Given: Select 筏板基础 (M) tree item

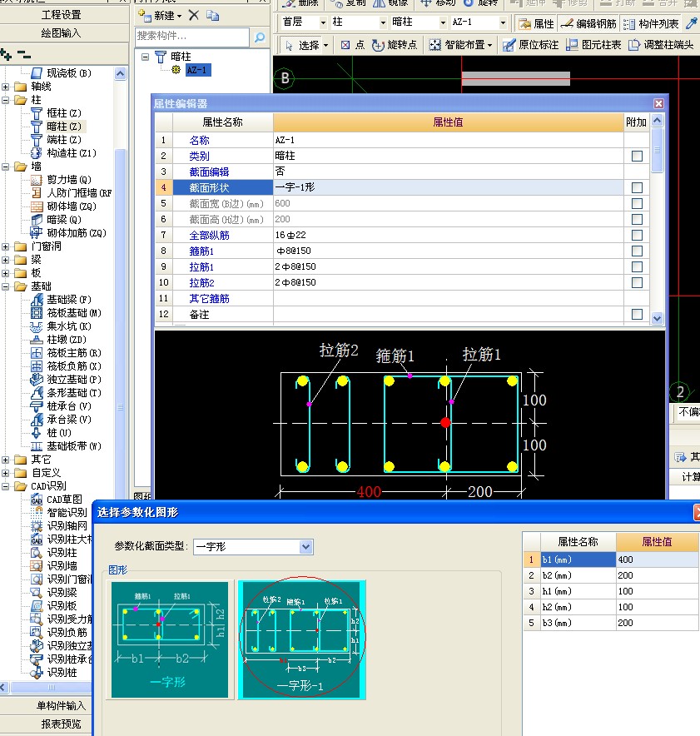Looking at the screenshot, I should pos(73,313).
